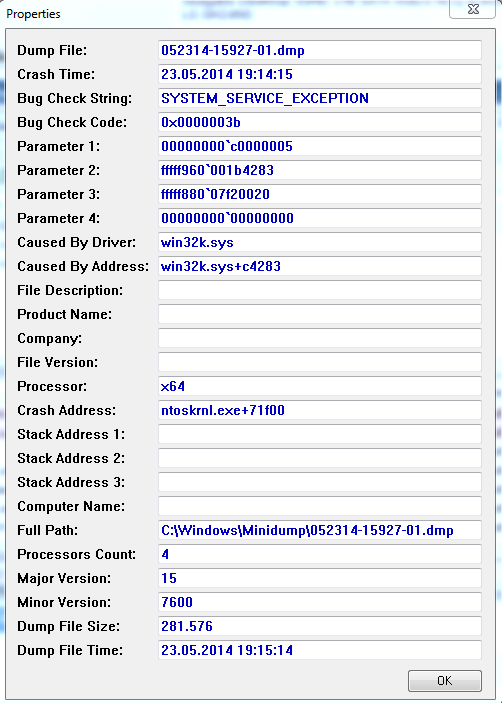Screen dimensions: 502x703
Task: Select Parameter 4 value 00000000`00000000
Action: coord(320,218)
